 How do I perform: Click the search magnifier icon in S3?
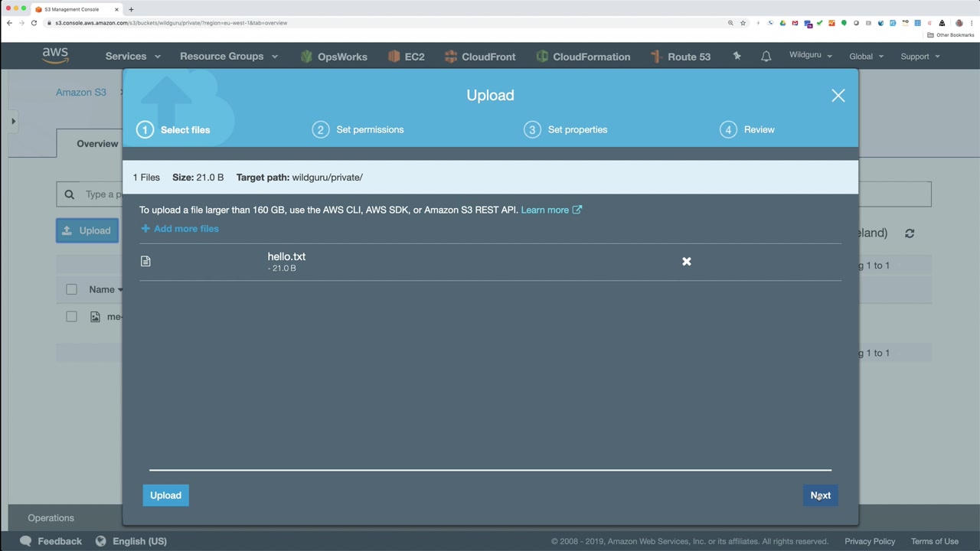(x=70, y=194)
